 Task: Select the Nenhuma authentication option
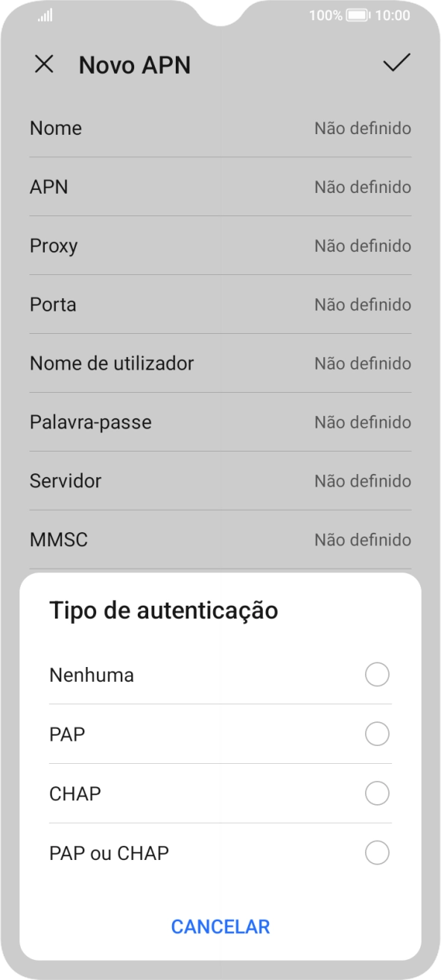tap(220, 675)
